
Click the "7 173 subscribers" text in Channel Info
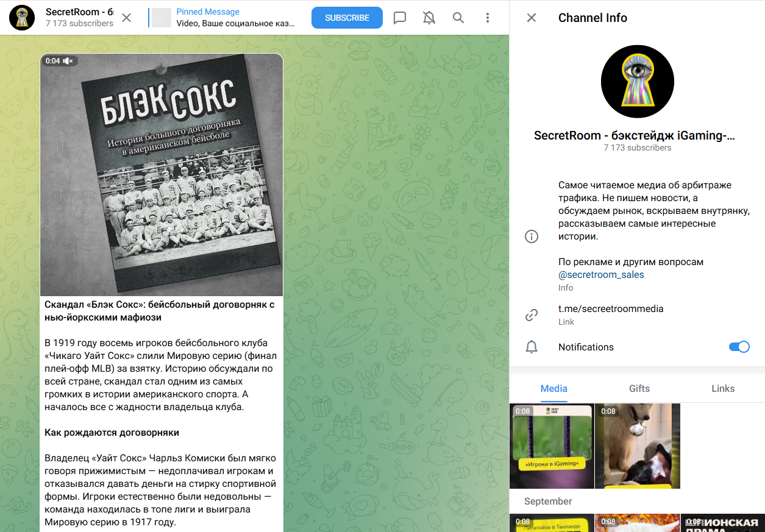click(637, 148)
